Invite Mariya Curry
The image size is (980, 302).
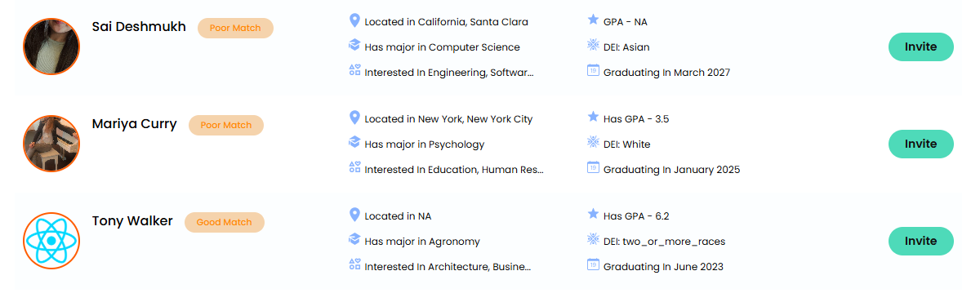920,144
